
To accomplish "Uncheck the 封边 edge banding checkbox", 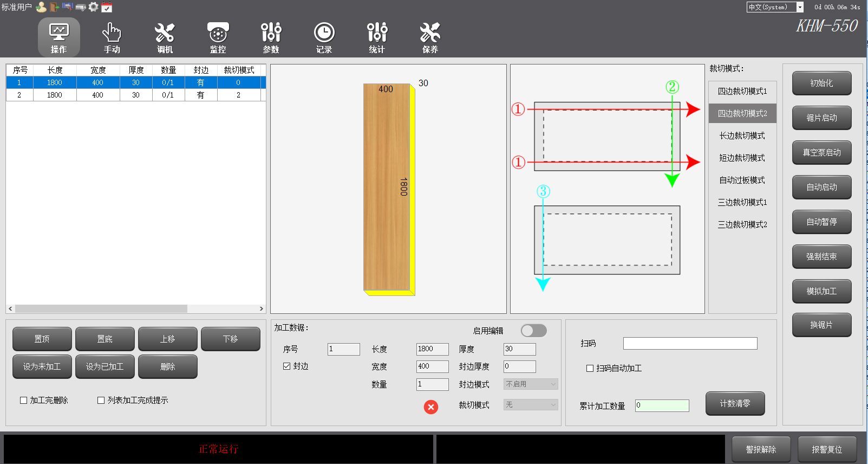I will (x=287, y=366).
